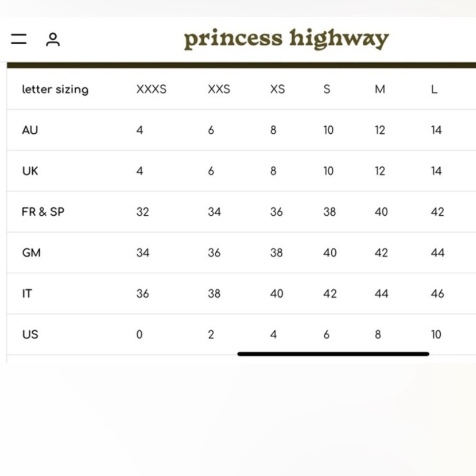Select AU size 10 under S

[328, 130]
